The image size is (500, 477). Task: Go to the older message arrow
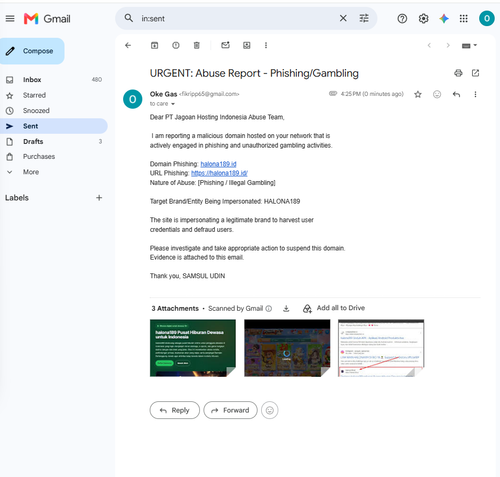(448, 45)
